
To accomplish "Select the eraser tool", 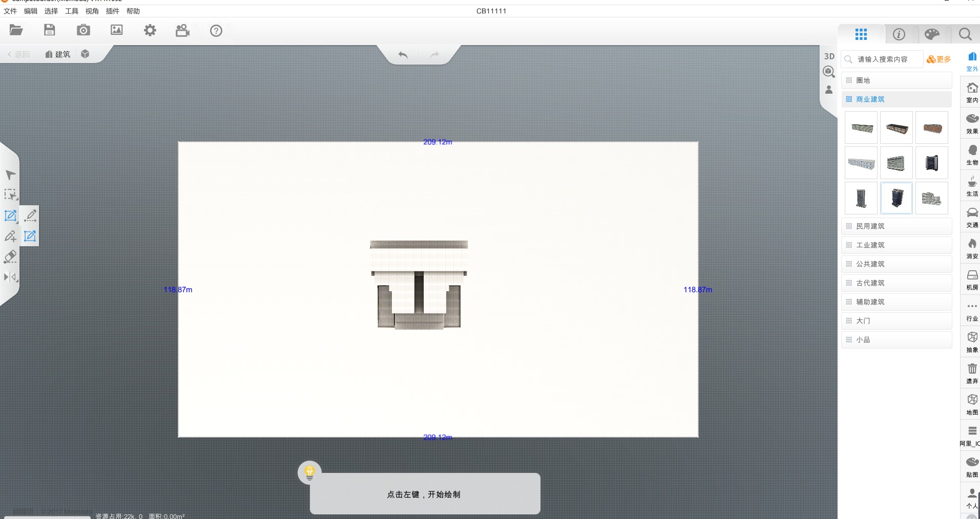I will 10,256.
